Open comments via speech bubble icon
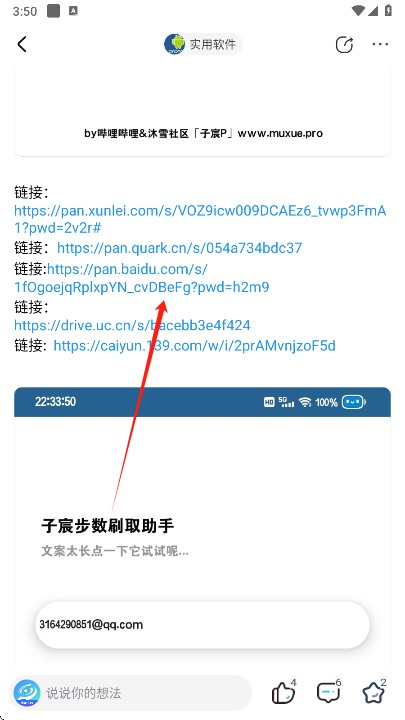 pos(329,692)
